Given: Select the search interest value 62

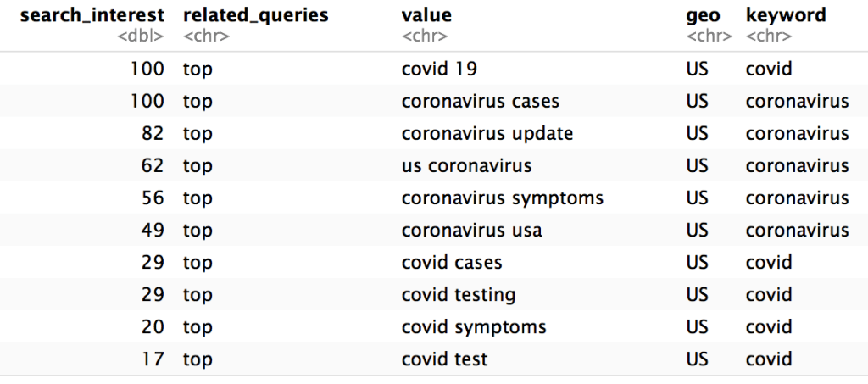Looking at the screenshot, I should click(x=153, y=166).
